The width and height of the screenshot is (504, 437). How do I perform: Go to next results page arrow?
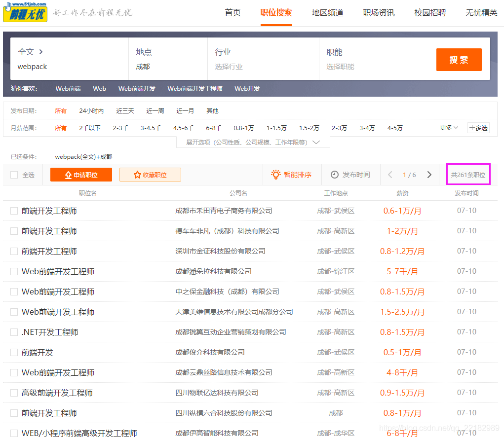click(429, 175)
